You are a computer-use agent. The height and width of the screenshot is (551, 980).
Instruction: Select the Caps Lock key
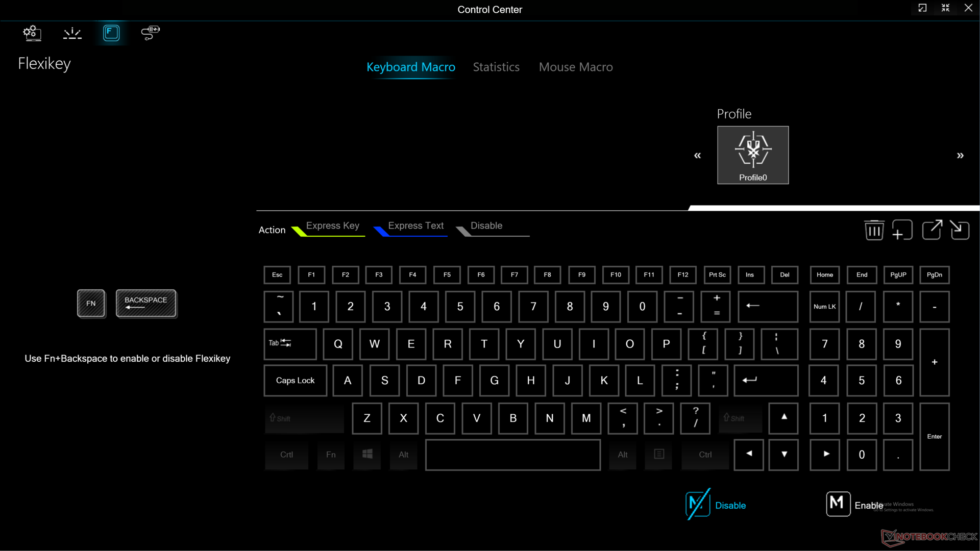coord(295,381)
